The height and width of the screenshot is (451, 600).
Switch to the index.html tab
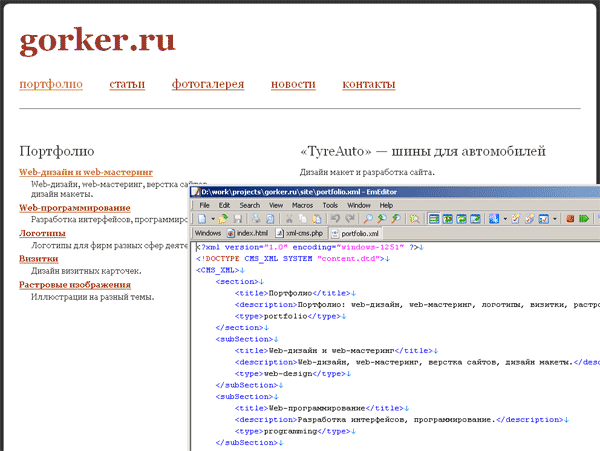248,233
